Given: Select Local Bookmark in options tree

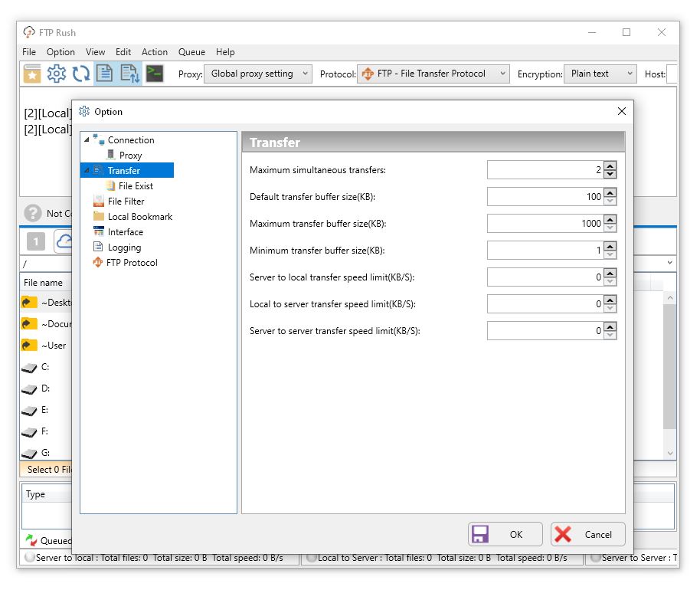Looking at the screenshot, I should tap(139, 217).
